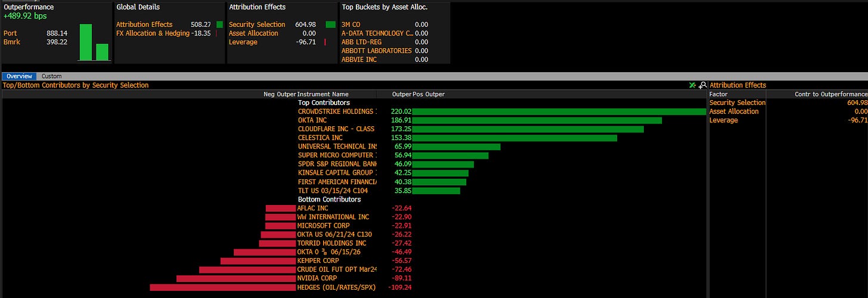Click Contr to Outperformance column header
This screenshot has width=868, height=298.
(x=830, y=94)
